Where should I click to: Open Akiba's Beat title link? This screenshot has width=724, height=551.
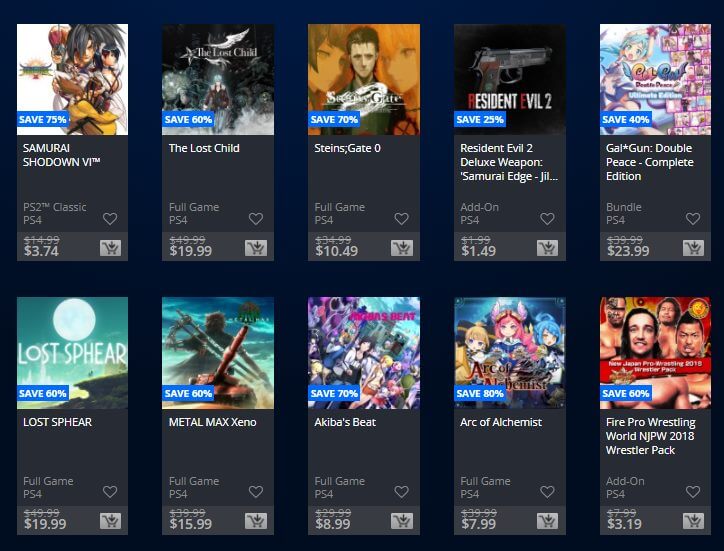tap(345, 422)
